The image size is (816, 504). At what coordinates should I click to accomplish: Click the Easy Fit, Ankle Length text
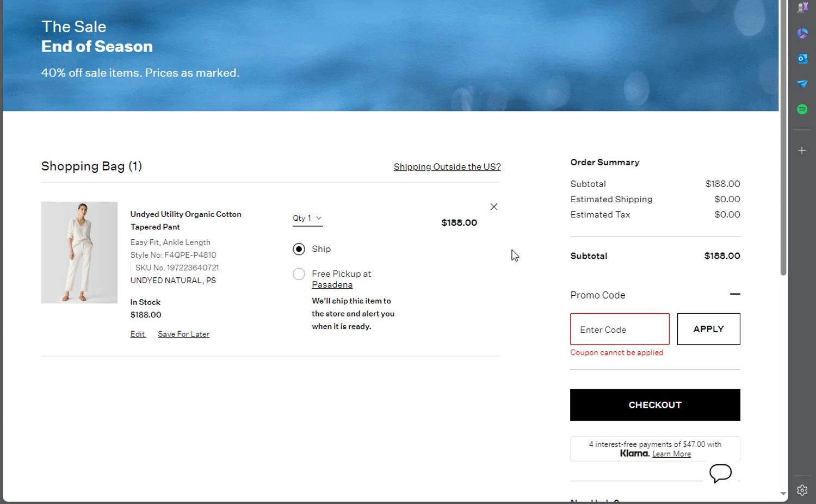pyautogui.click(x=170, y=242)
